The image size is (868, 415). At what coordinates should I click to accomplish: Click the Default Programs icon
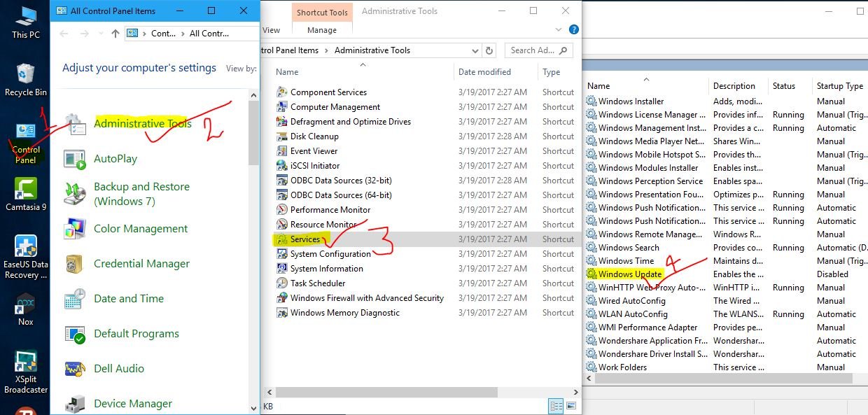tap(75, 334)
